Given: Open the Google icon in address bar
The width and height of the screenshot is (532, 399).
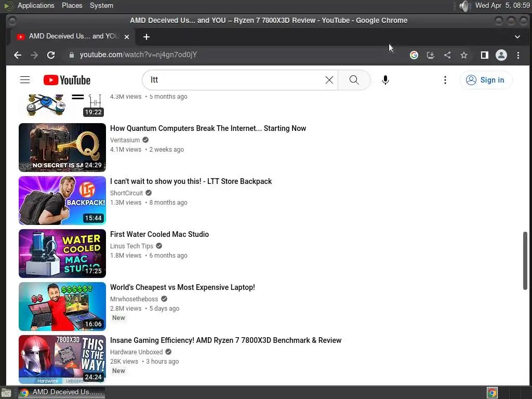Looking at the screenshot, I should pyautogui.click(x=414, y=55).
